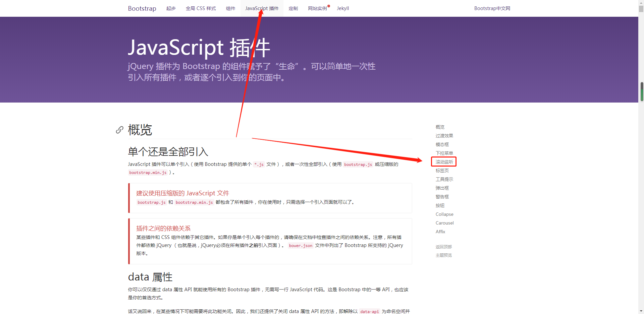Viewport: 644px width, 314px height.
Task: Jump to Collapse in the sidebar
Action: click(444, 214)
